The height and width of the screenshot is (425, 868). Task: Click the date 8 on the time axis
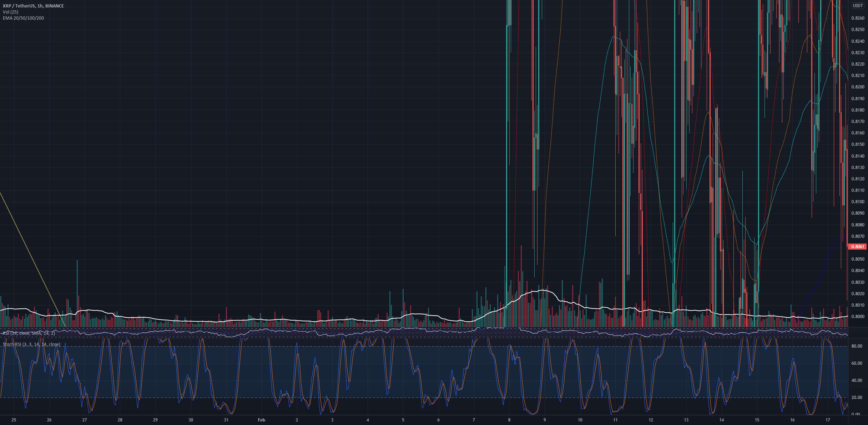coord(509,420)
